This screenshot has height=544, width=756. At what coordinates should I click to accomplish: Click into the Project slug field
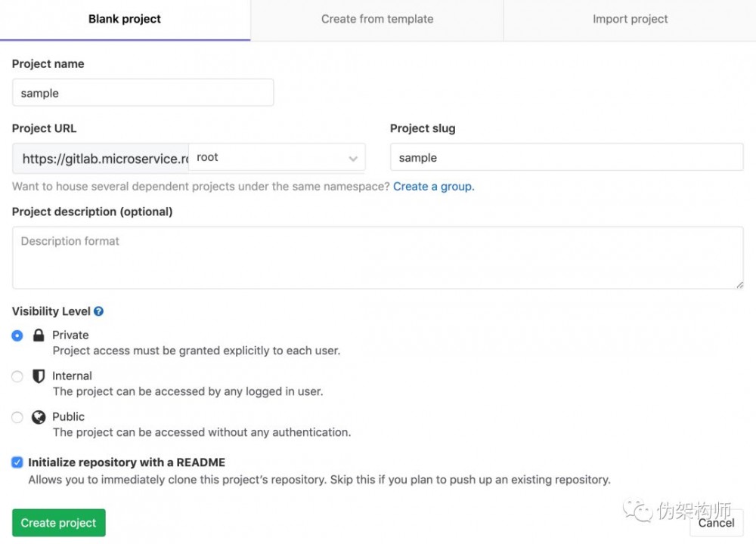pos(566,158)
